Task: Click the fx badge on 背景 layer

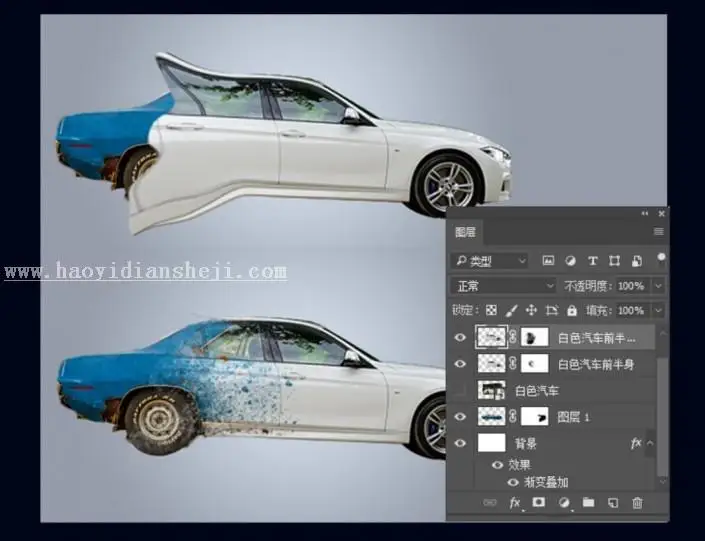Action: click(636, 443)
